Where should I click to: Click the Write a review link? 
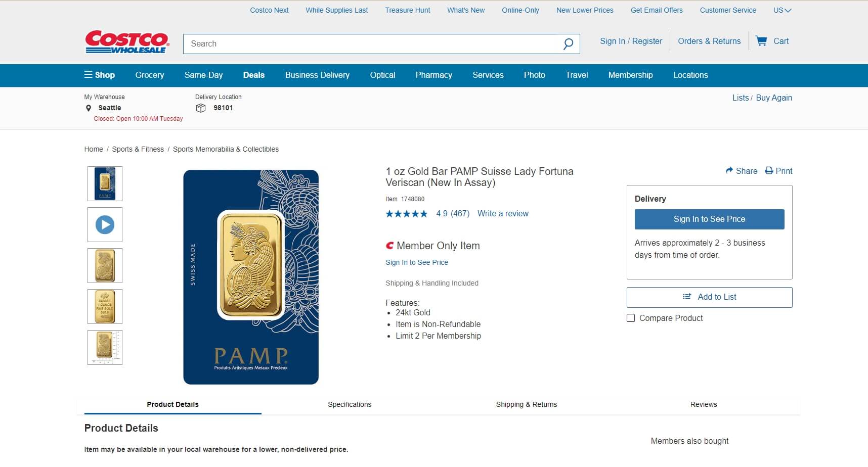[x=502, y=213]
